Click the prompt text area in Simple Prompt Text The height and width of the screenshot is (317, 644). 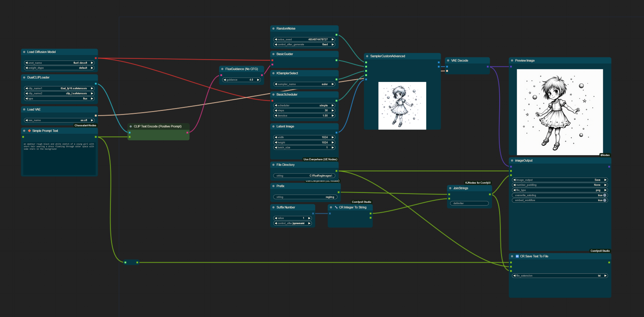[x=59, y=159]
